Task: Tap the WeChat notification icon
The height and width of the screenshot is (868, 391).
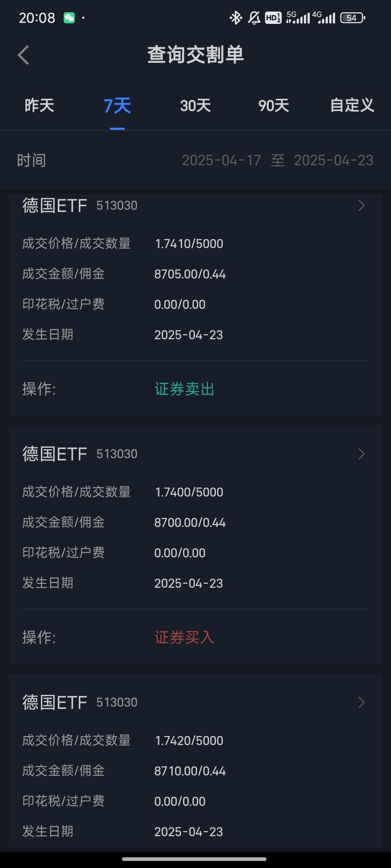Action: (x=69, y=18)
